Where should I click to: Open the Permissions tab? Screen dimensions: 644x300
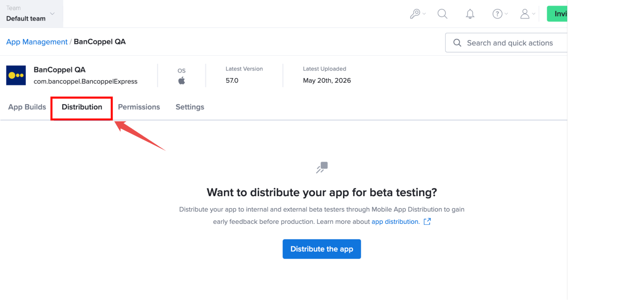tap(139, 107)
